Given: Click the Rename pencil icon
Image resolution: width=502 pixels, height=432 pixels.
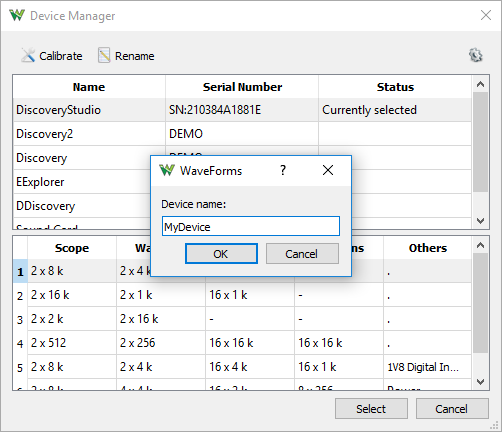Looking at the screenshot, I should (x=104, y=55).
